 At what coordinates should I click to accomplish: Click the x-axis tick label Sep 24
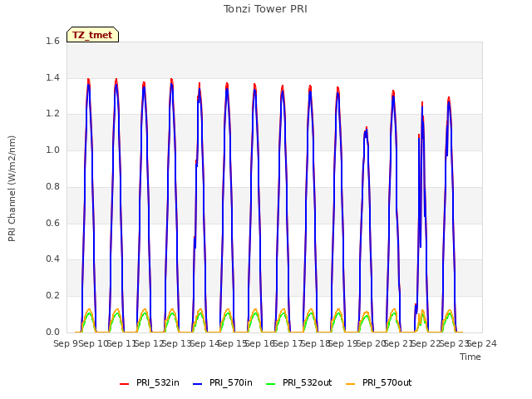click(x=482, y=343)
